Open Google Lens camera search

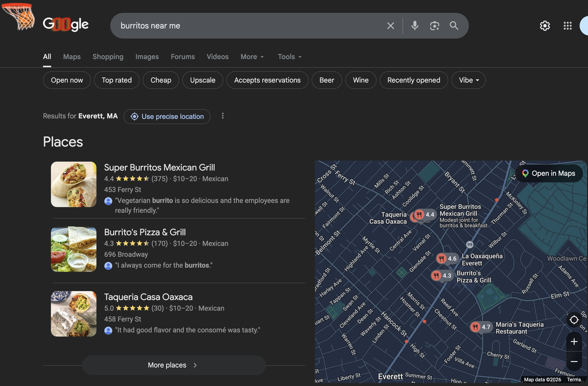click(x=434, y=25)
